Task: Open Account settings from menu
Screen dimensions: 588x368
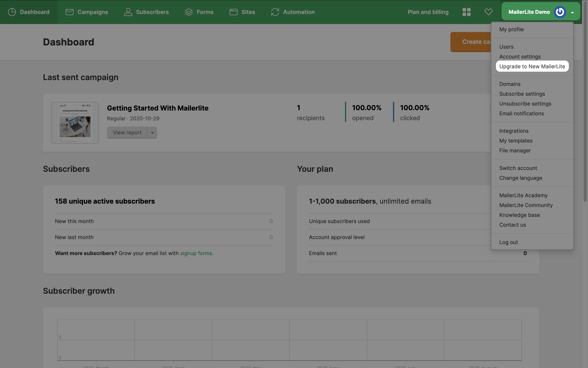Action: pyautogui.click(x=520, y=57)
